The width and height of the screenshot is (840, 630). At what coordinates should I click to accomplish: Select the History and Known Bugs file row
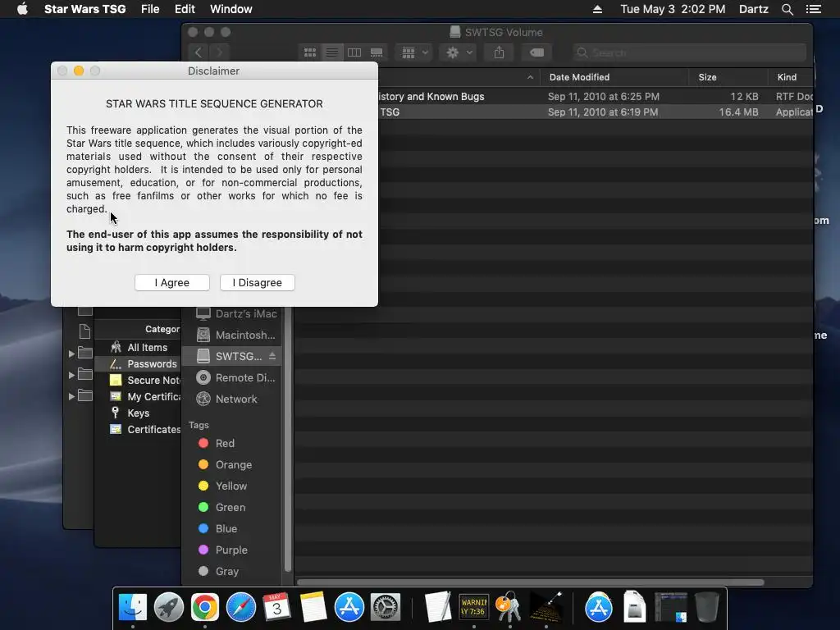coord(596,97)
